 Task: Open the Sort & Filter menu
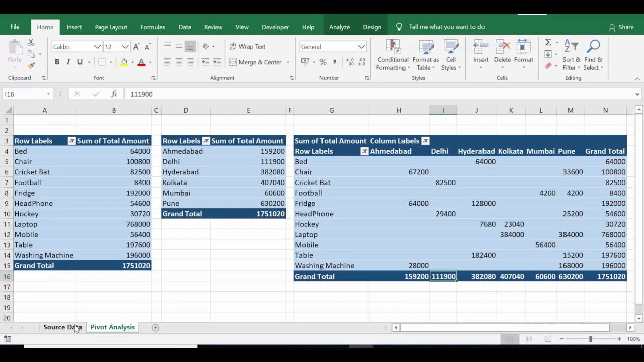(x=571, y=55)
